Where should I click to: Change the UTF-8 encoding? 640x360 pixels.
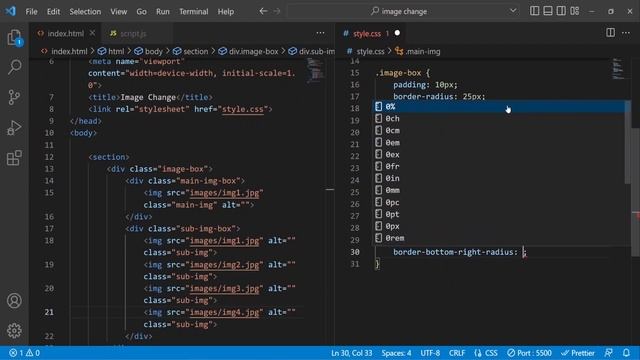pos(430,353)
